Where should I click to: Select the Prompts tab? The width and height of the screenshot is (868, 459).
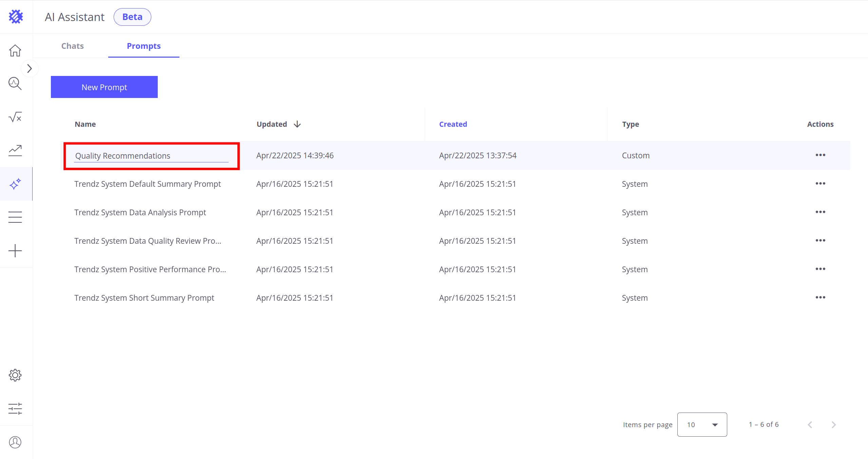coord(143,46)
